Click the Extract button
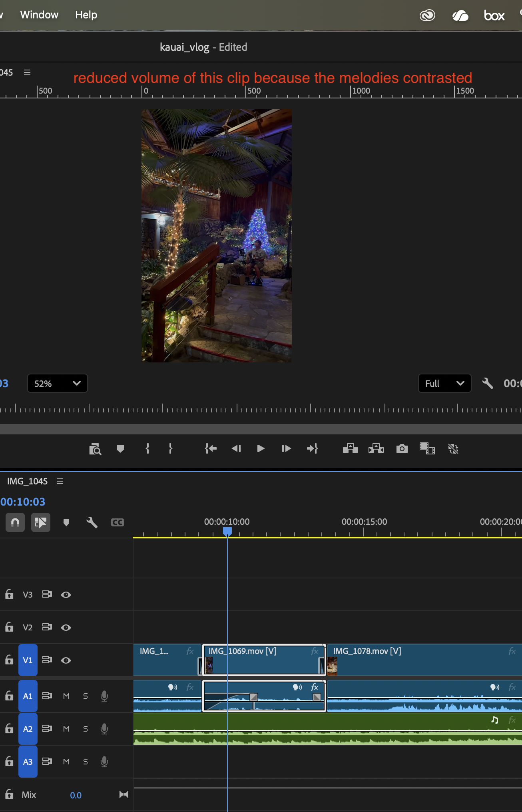This screenshot has width=522, height=812. 376,449
